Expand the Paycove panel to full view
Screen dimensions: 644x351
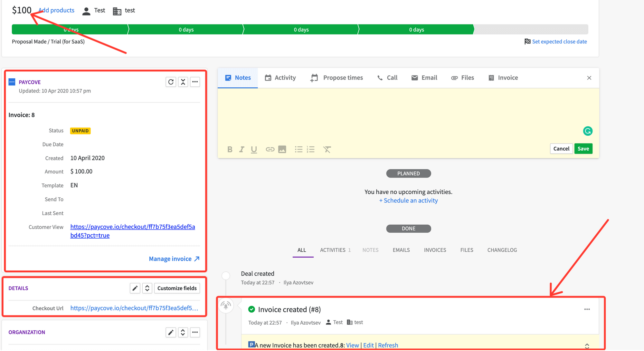click(183, 82)
